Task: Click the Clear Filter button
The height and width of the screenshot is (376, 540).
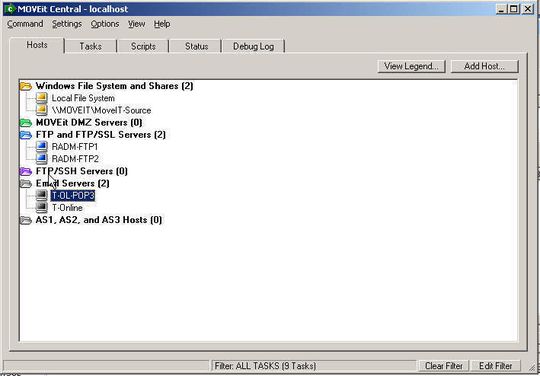Action: click(444, 366)
